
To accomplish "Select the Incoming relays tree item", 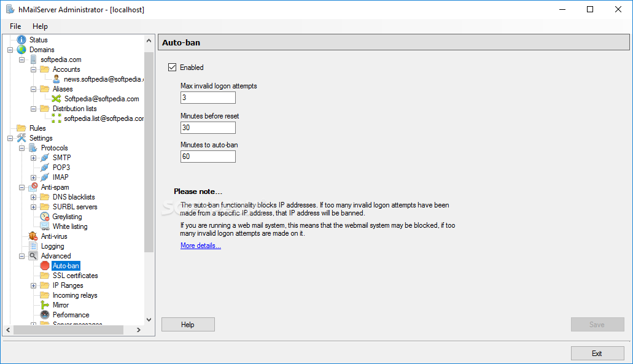I will click(x=75, y=295).
